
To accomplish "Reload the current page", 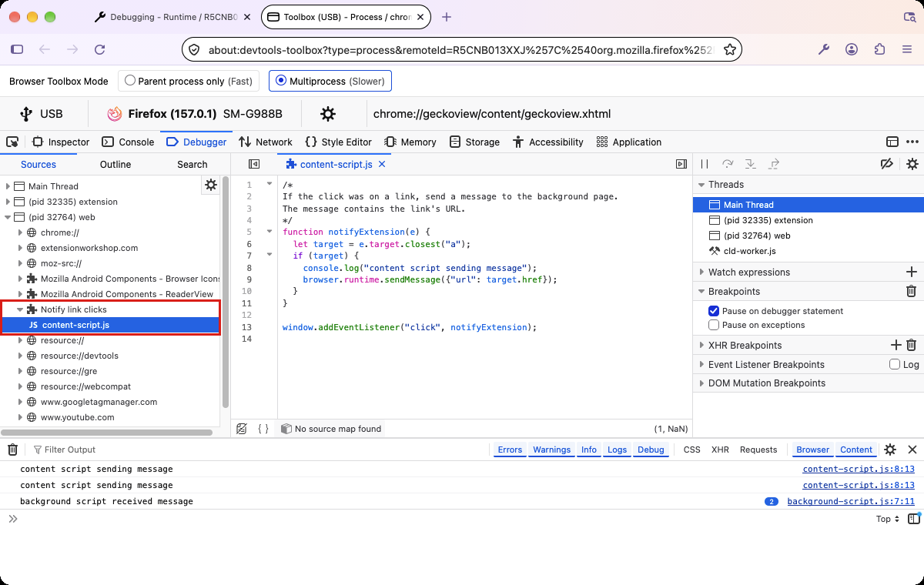I will pyautogui.click(x=99, y=49).
